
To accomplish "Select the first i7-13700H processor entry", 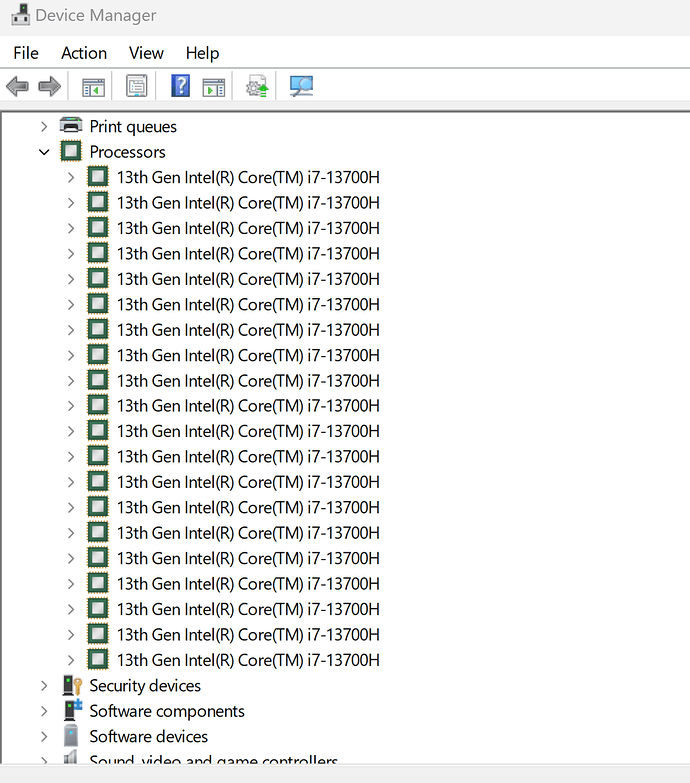I will tap(248, 178).
